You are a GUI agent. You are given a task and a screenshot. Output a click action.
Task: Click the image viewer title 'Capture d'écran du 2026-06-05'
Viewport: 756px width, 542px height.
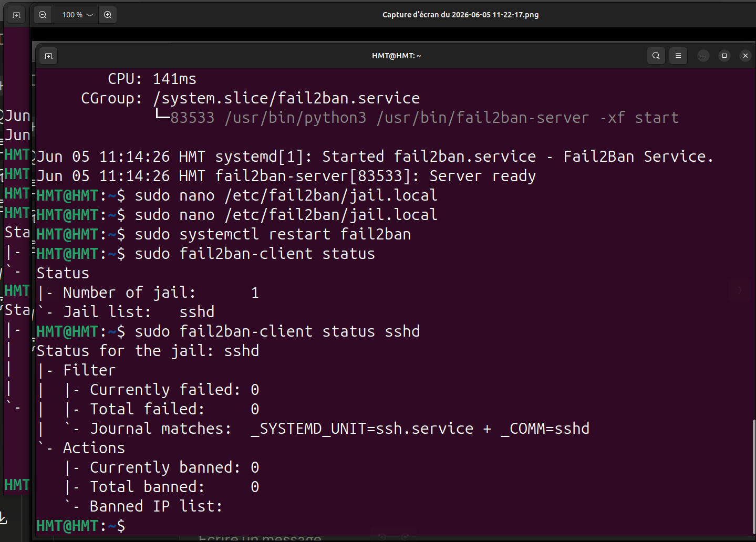click(460, 15)
